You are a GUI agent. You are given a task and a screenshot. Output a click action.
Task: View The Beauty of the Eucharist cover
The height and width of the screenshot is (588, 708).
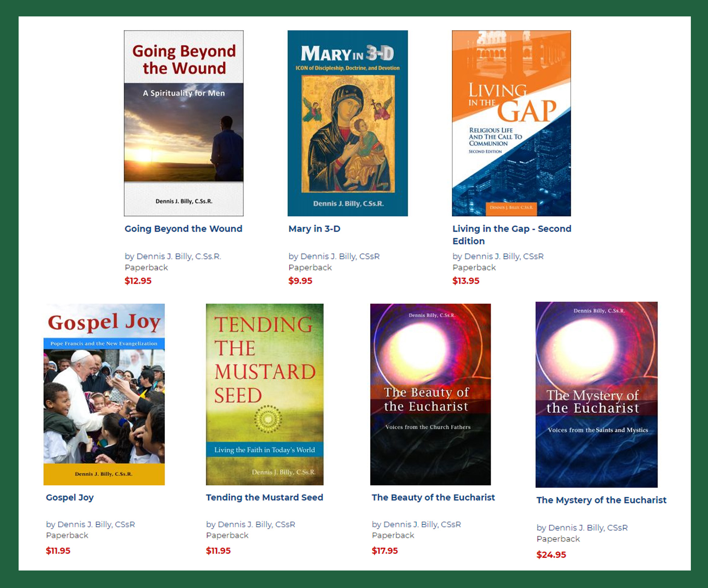pyautogui.click(x=430, y=394)
